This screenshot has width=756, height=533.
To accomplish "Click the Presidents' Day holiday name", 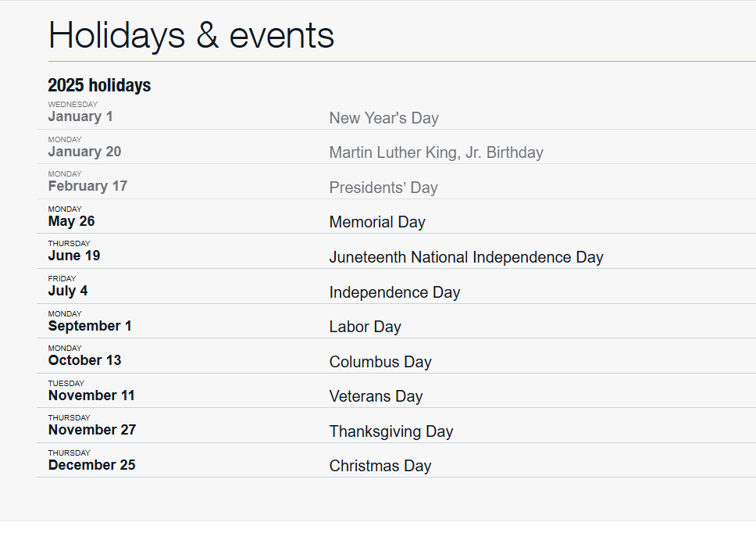I will [383, 188].
